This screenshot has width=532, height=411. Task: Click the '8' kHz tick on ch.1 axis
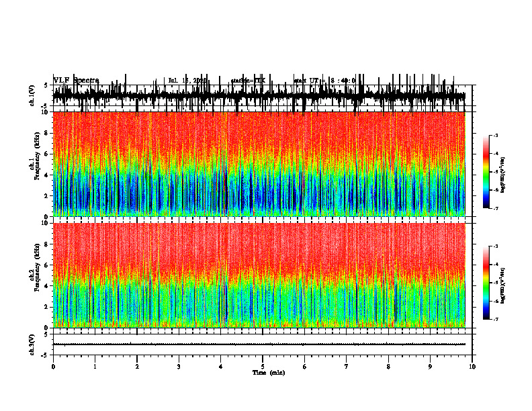[46, 133]
